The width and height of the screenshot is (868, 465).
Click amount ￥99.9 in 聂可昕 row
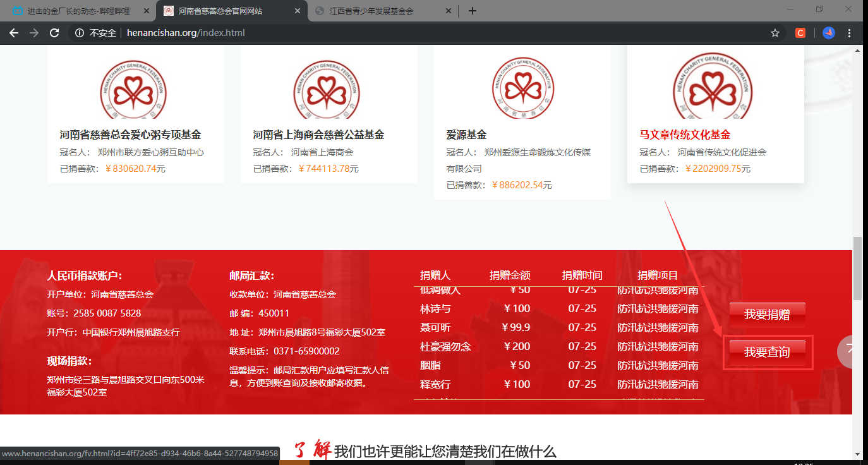(515, 328)
